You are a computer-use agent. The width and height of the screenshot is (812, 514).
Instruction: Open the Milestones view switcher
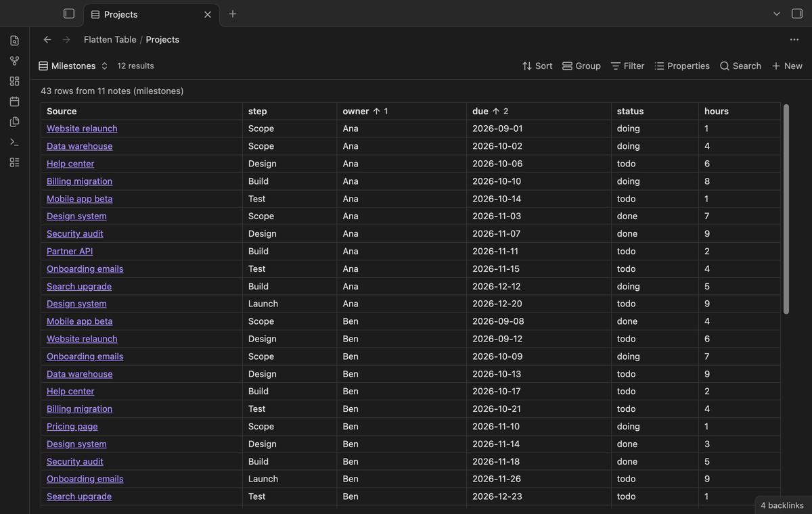pos(73,66)
